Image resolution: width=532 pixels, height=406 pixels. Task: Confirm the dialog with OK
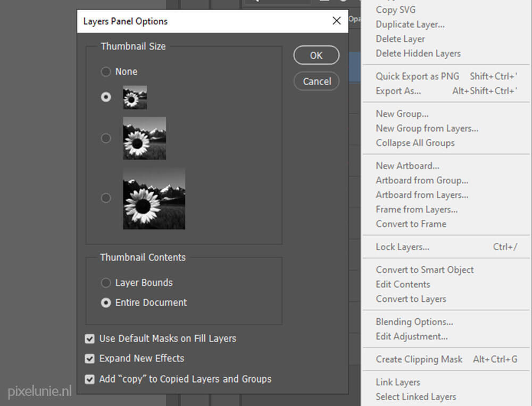(316, 55)
